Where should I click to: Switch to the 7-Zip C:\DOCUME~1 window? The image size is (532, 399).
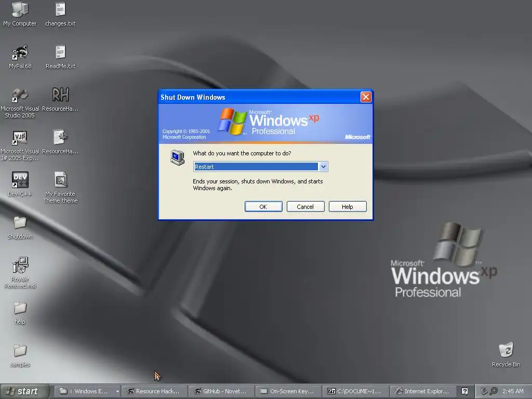pos(355,391)
